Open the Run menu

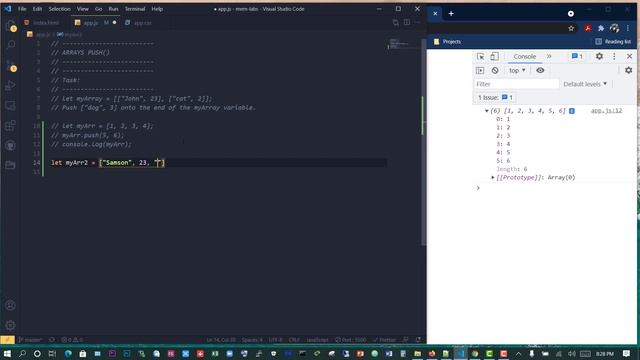(113, 9)
